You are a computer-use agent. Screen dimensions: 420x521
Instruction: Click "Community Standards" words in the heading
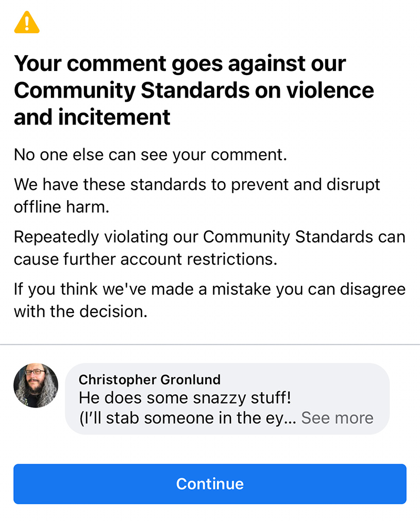131,90
